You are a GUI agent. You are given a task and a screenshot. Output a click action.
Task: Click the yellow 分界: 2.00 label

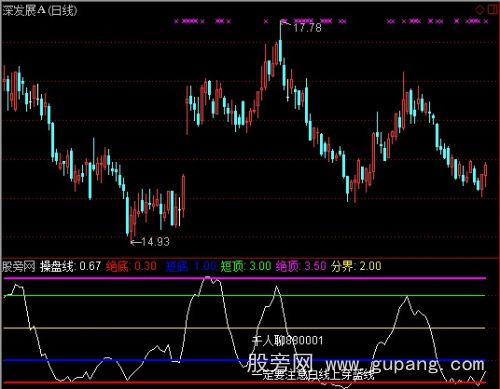[356, 266]
